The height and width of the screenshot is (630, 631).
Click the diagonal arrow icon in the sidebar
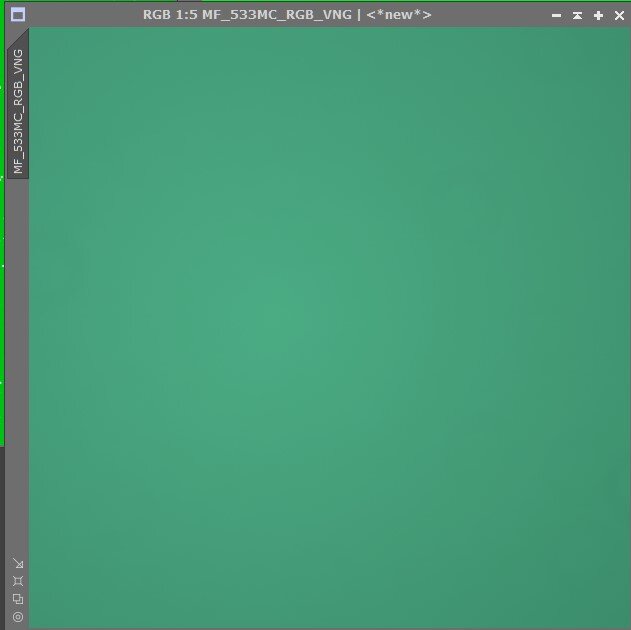pos(18,564)
